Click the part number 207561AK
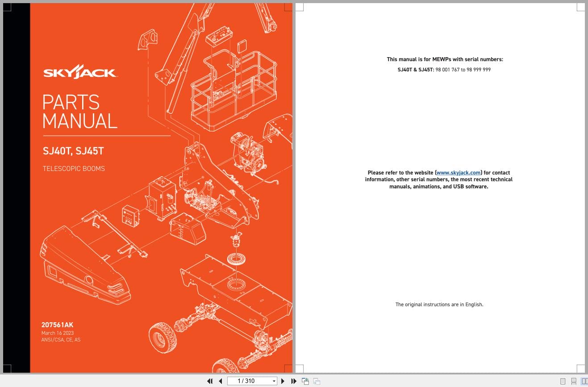The height and width of the screenshot is (387, 588). [x=57, y=325]
